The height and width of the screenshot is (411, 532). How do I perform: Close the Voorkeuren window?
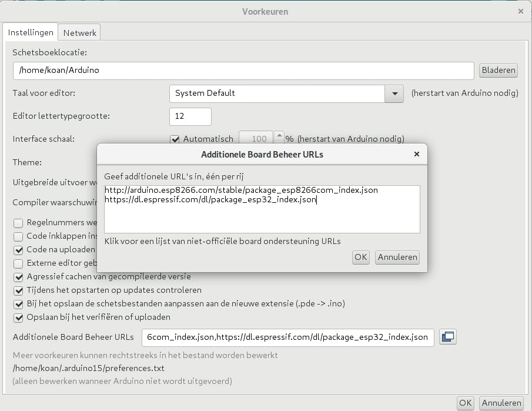[520, 11]
